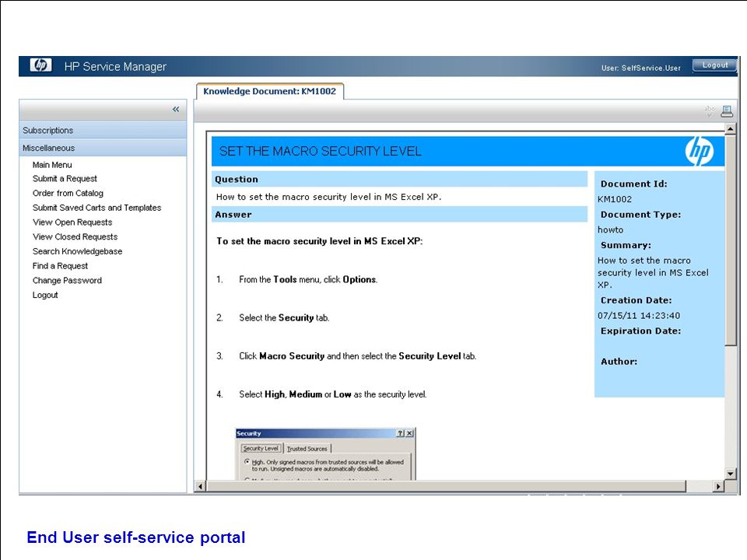Collapse the Miscellaneous section

point(103,148)
